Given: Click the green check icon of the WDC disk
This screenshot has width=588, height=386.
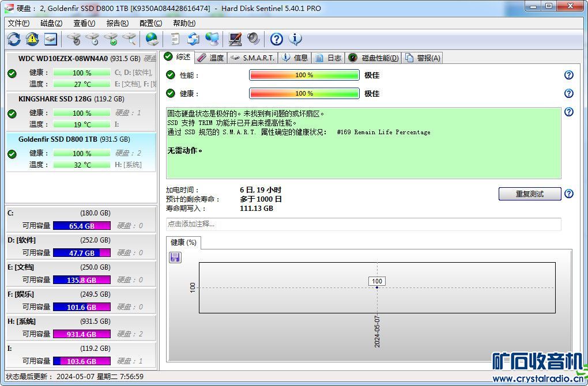Looking at the screenshot, I should pyautogui.click(x=12, y=73).
